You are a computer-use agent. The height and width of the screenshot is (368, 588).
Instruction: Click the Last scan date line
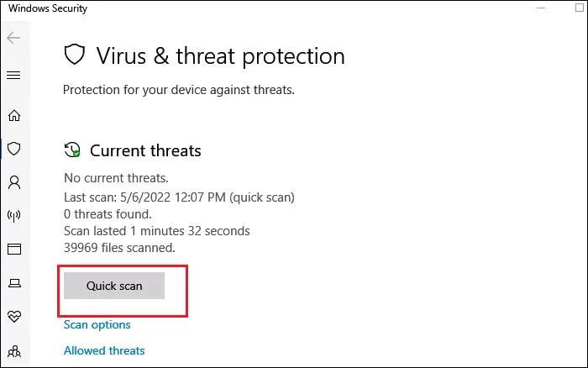coord(179,197)
